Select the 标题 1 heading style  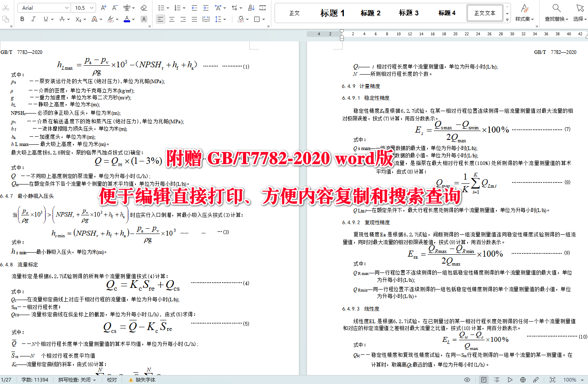(333, 13)
